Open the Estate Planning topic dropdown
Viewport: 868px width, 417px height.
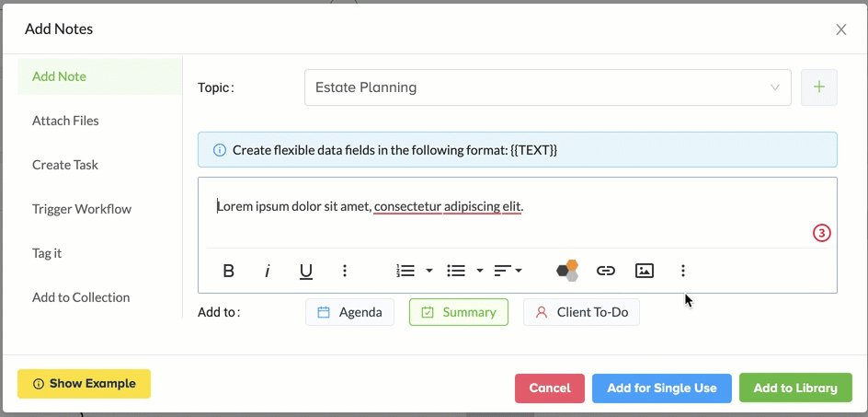pyautogui.click(x=547, y=87)
